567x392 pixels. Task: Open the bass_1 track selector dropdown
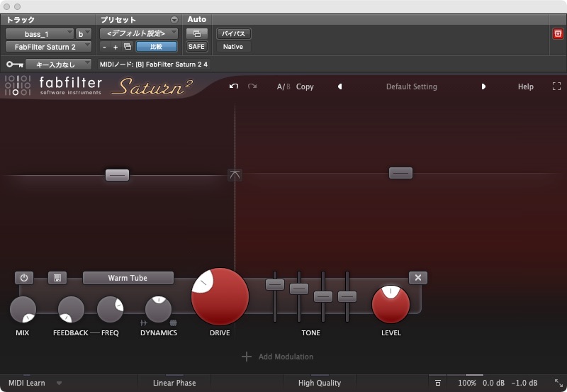coord(40,33)
